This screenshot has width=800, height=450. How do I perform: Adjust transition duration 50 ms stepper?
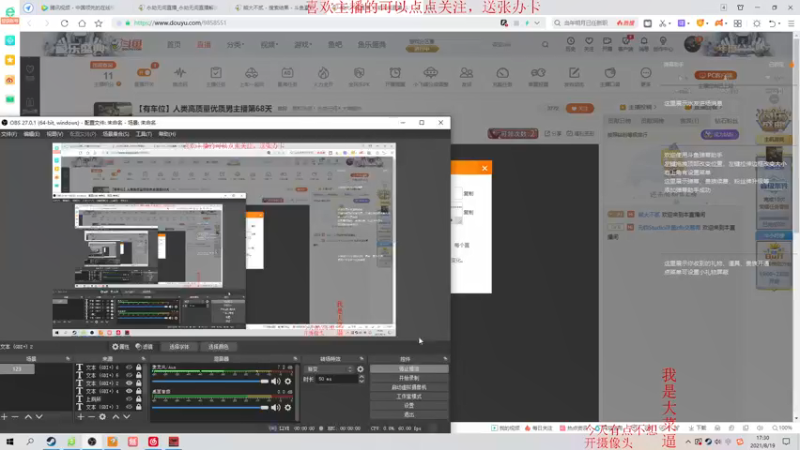(361, 379)
